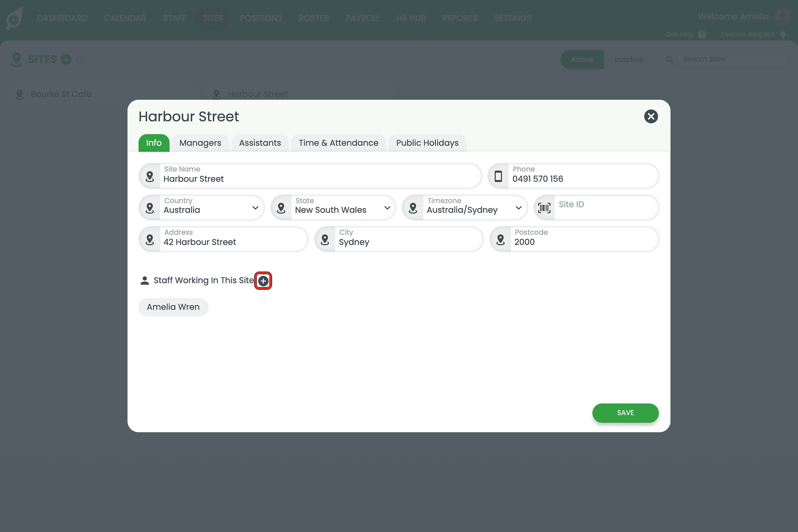The image size is (798, 532).
Task: Click the Feature Request lightbulb icon
Action: 783,34
